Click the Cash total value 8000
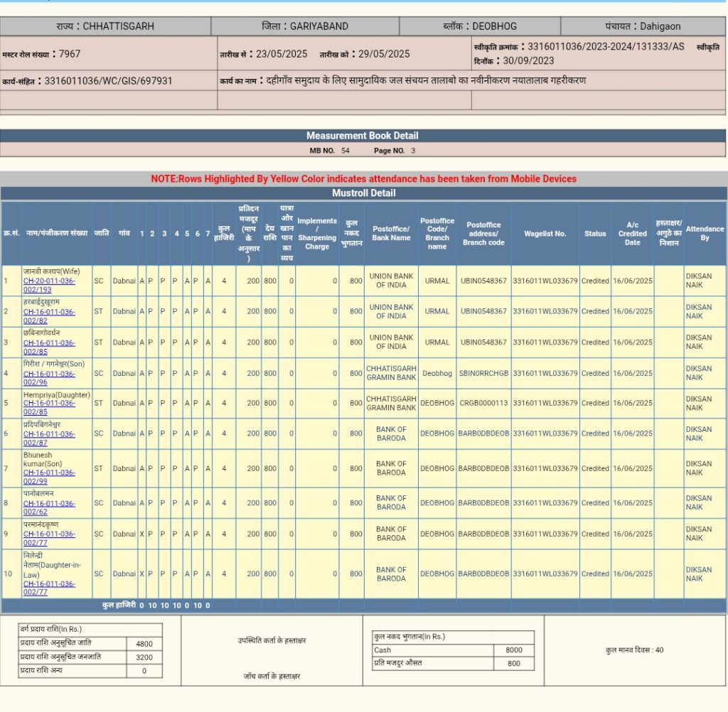This screenshot has height=712, width=728. pos(513,650)
